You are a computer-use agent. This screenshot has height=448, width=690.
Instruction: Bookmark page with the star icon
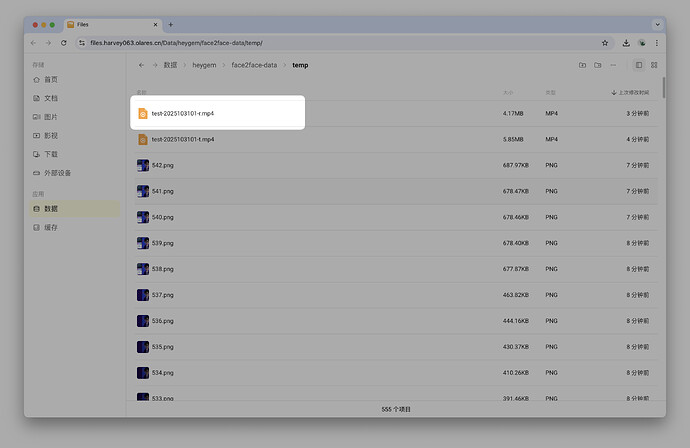click(605, 43)
